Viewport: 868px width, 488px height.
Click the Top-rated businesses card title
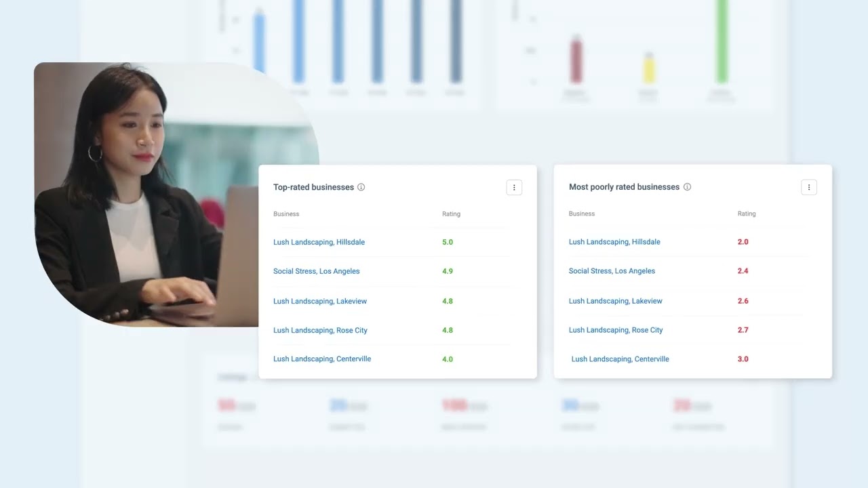click(x=313, y=187)
